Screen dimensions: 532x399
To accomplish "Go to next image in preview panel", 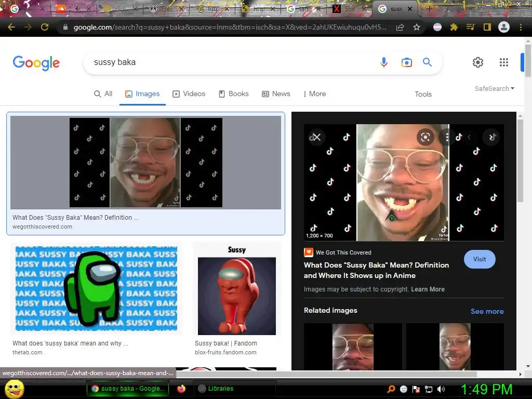I will coord(491,137).
